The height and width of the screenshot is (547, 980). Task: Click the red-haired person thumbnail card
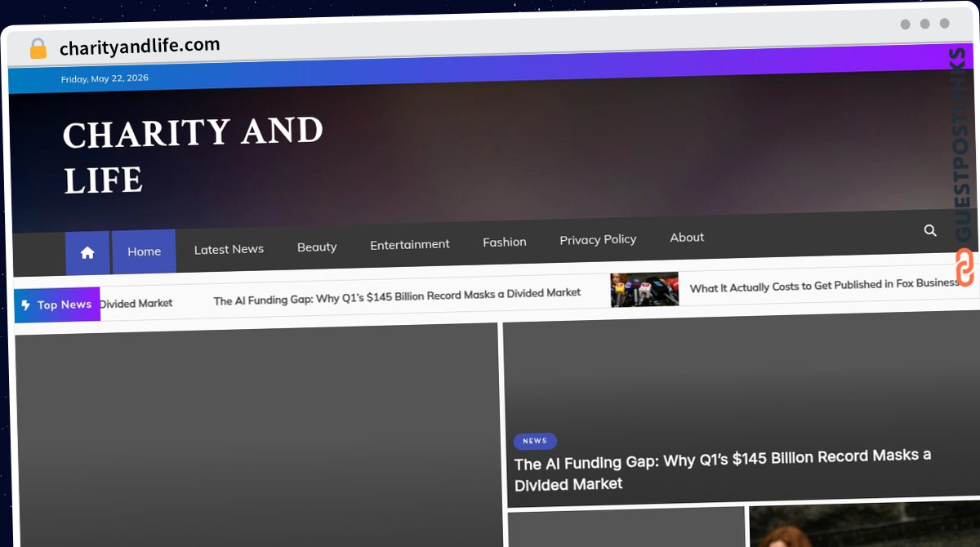point(864,526)
